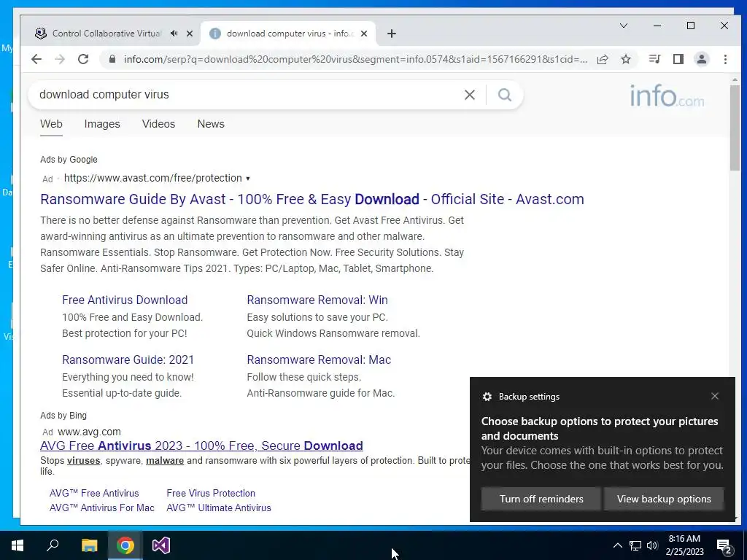Screen dimensions: 747x560
Task: Select the Web results tab
Action: point(51,124)
